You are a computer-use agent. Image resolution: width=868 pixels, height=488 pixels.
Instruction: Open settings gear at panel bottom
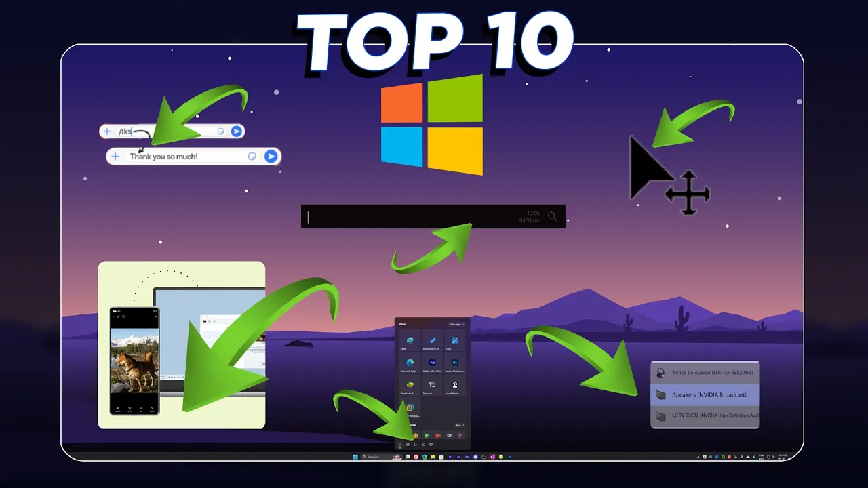pos(431,445)
